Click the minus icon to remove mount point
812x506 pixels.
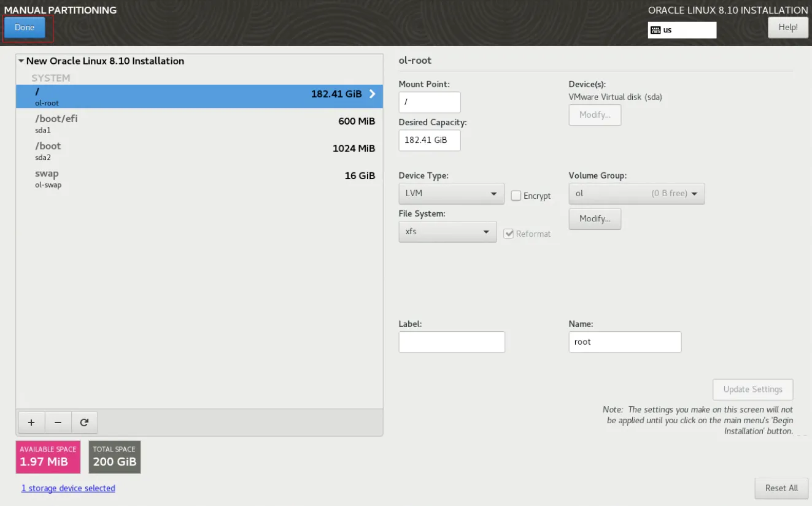point(58,422)
